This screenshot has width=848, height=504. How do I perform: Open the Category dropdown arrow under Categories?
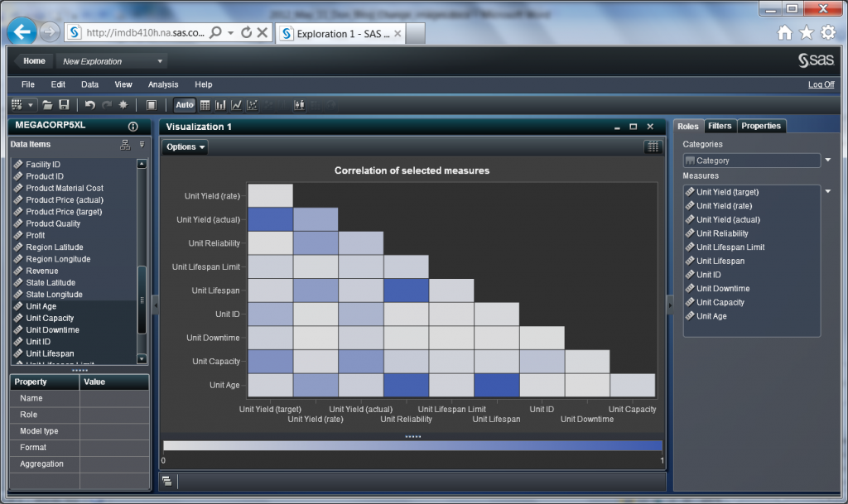[828, 161]
